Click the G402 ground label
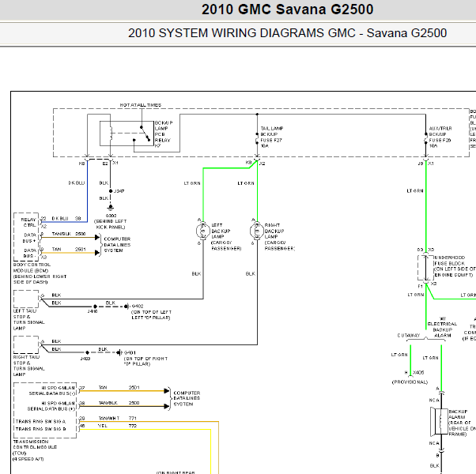Image resolution: width=476 pixels, height=474 pixels. 138,307
